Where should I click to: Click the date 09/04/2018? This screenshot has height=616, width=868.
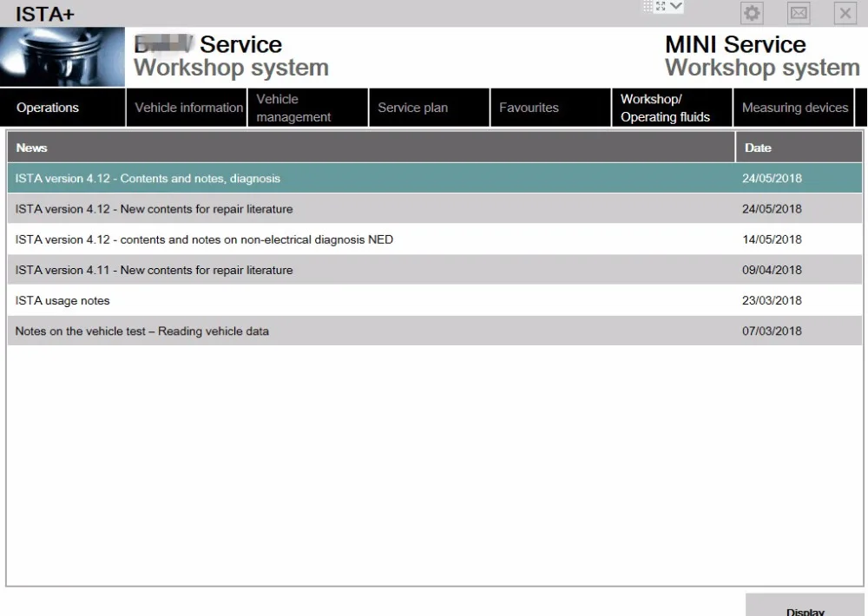(772, 270)
